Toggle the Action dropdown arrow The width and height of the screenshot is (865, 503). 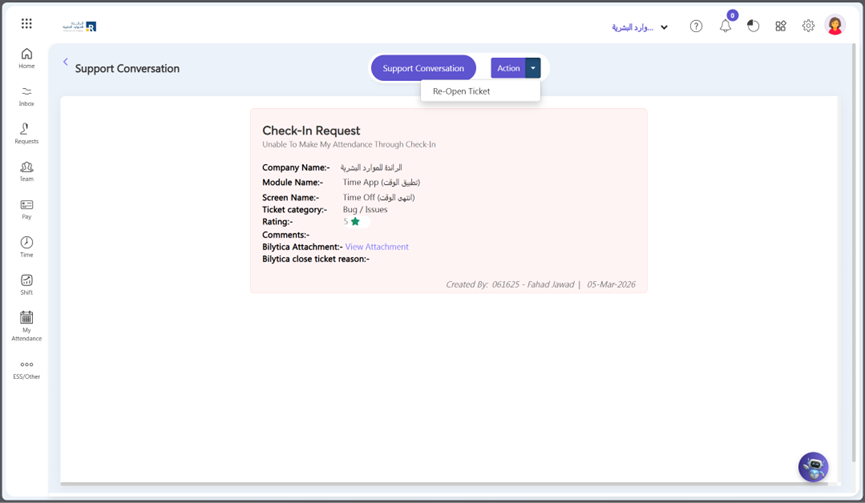(x=533, y=68)
